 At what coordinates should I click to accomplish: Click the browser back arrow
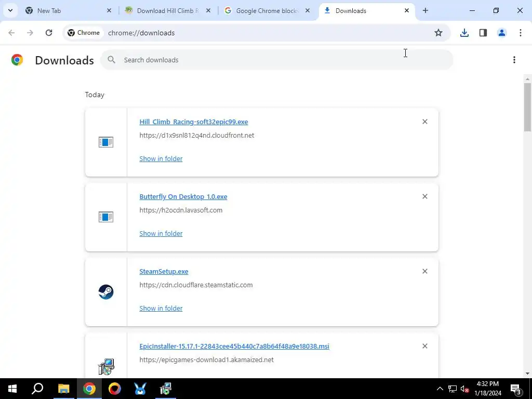(11, 33)
